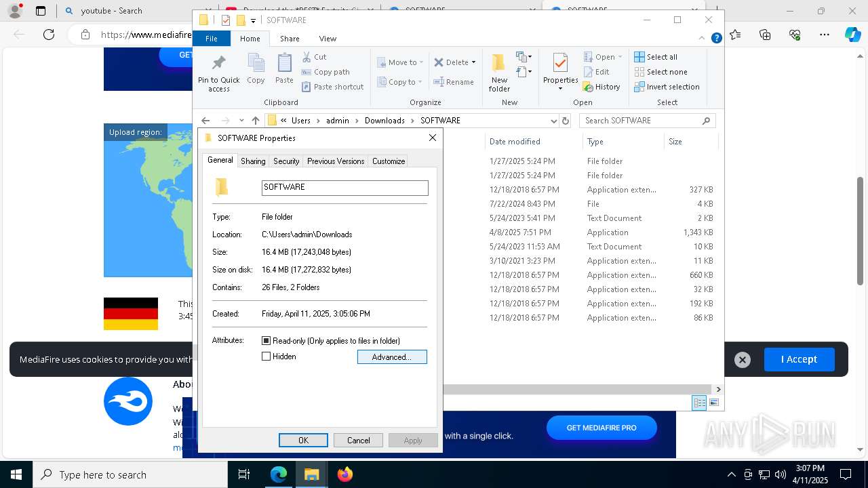This screenshot has height=488, width=868.
Task: Expand the Open dropdown in ribbon
Action: point(620,57)
